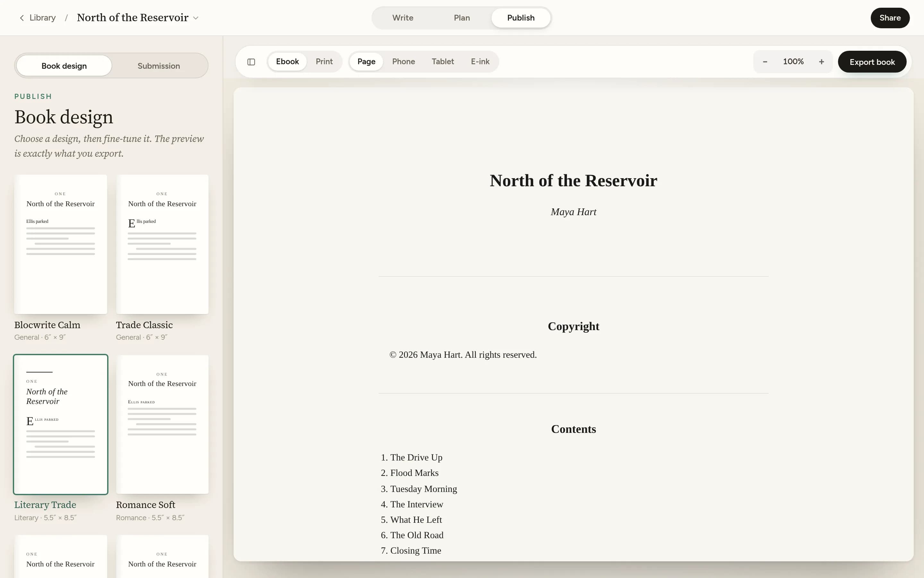
Task: Click contents entry Closing Time
Action: pyautogui.click(x=415, y=550)
